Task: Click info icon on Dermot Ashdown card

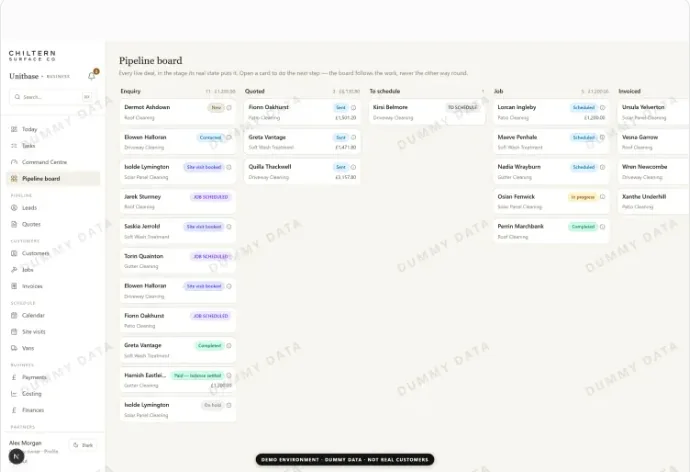Action: [229, 107]
